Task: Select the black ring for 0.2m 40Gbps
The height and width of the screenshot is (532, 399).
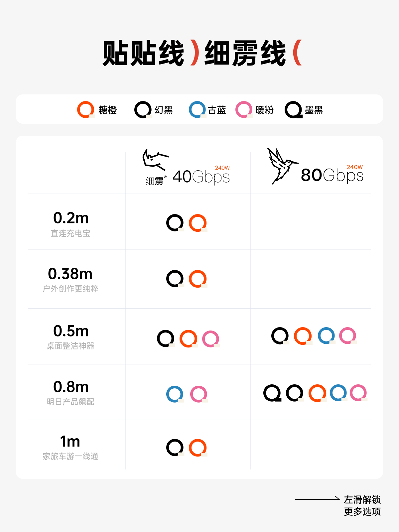Action: click(x=175, y=223)
